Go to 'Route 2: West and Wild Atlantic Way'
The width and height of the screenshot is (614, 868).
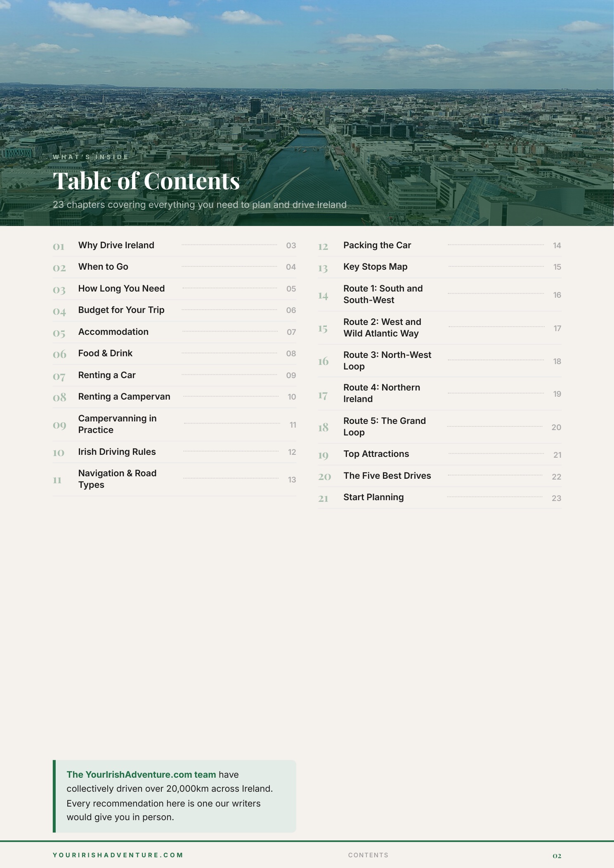pyautogui.click(x=439, y=328)
